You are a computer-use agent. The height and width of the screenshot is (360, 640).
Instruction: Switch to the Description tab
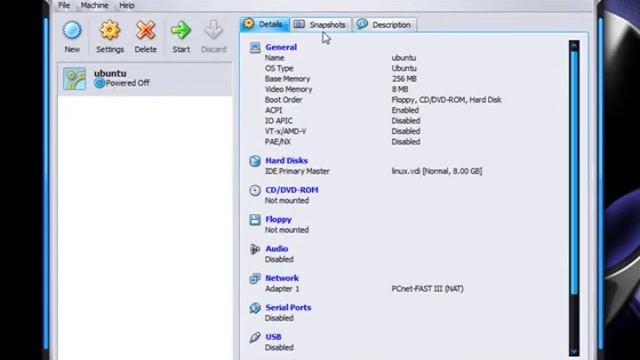(x=384, y=24)
